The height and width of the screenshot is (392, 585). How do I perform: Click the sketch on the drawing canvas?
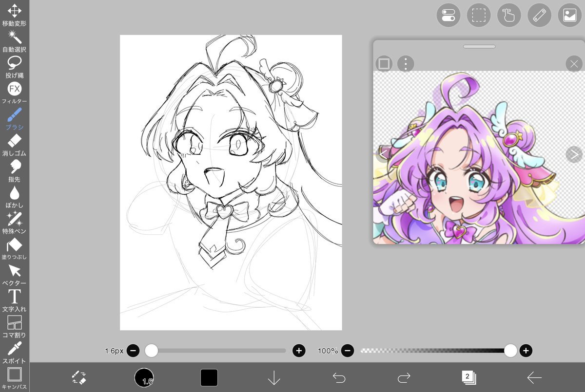point(231,183)
